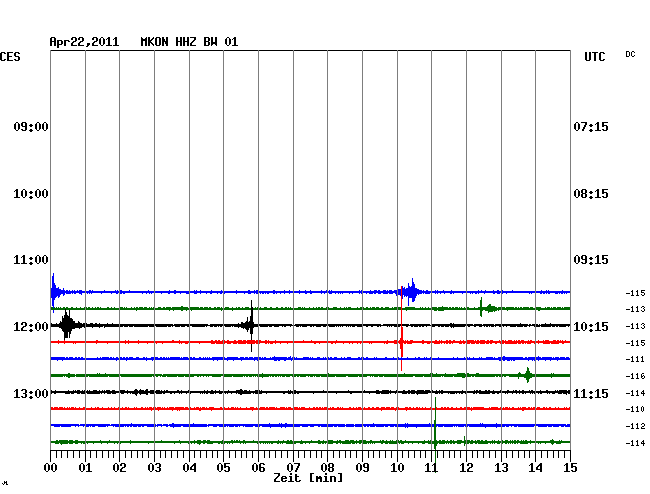The width and height of the screenshot is (650, 494).
Task: Click the date label Apr22,2011
Action: pyautogui.click(x=84, y=42)
